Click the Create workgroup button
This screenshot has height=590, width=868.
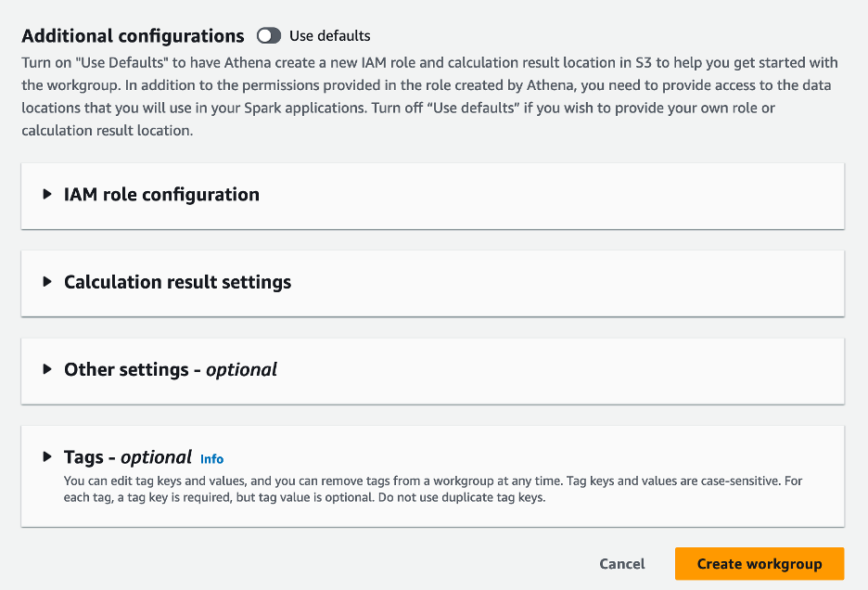click(759, 564)
